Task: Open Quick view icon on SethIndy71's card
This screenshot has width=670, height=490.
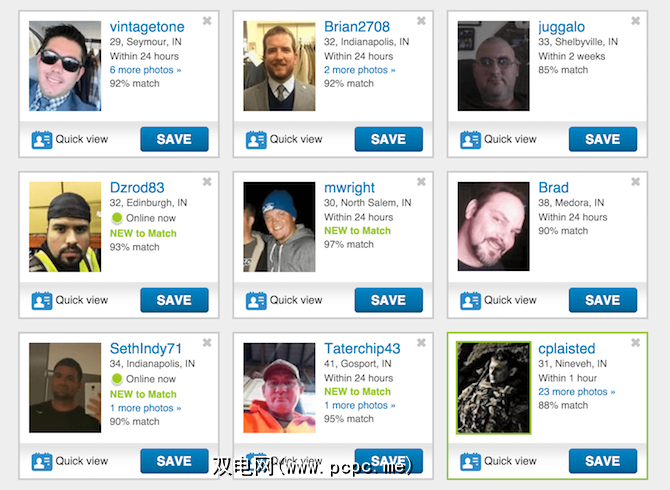Action: pyautogui.click(x=42, y=462)
